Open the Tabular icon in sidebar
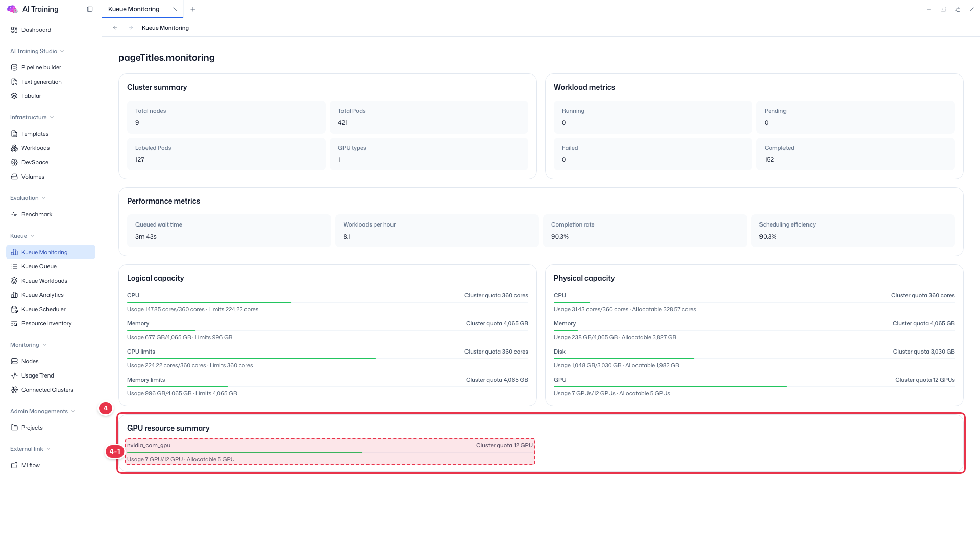This screenshot has height=551, width=980. click(x=14, y=96)
